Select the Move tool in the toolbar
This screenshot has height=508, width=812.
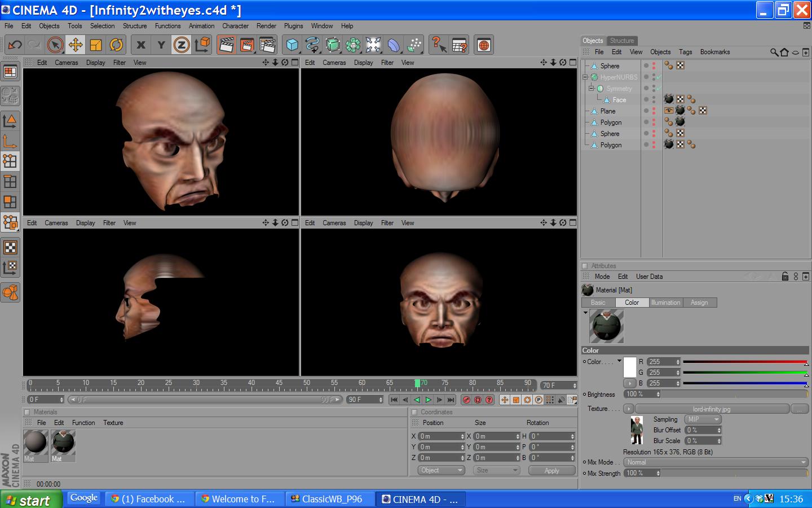pos(76,45)
